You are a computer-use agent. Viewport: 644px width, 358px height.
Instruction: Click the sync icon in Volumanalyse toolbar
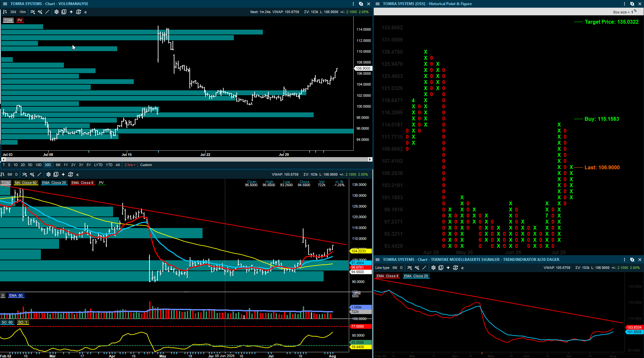point(79,12)
